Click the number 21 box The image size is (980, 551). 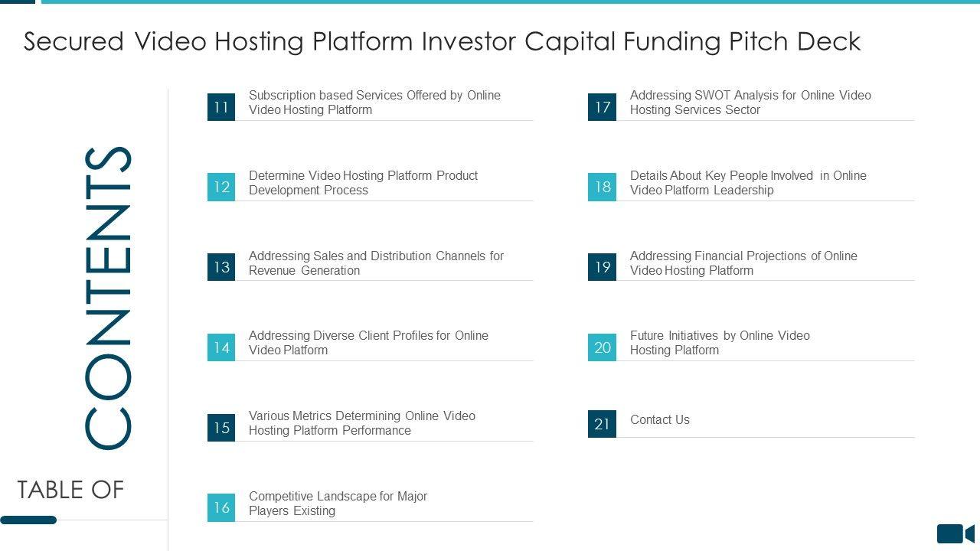pos(602,424)
